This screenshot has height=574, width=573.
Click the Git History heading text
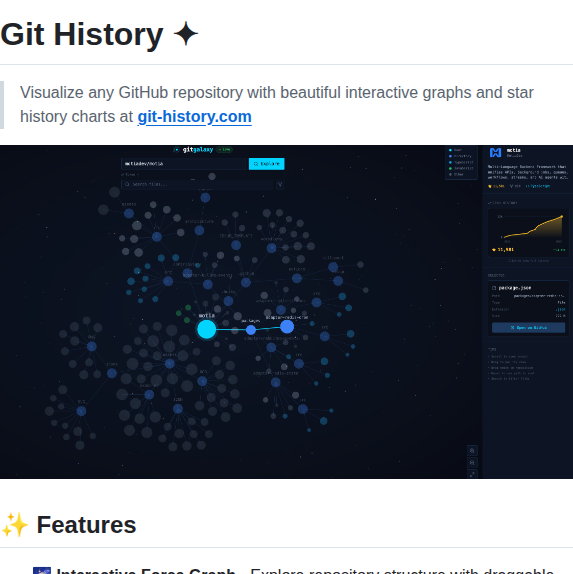[x=82, y=34]
